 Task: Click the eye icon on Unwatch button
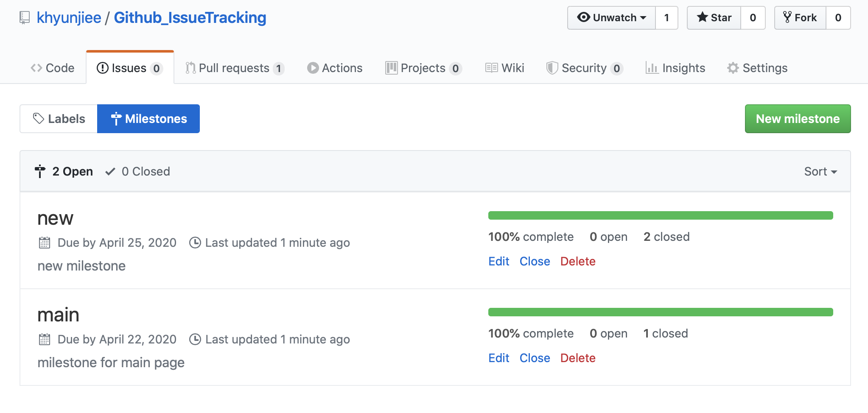tap(584, 17)
